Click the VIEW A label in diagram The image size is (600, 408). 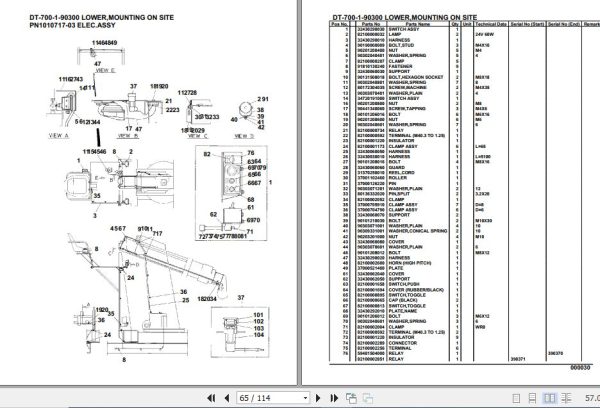tap(59, 135)
